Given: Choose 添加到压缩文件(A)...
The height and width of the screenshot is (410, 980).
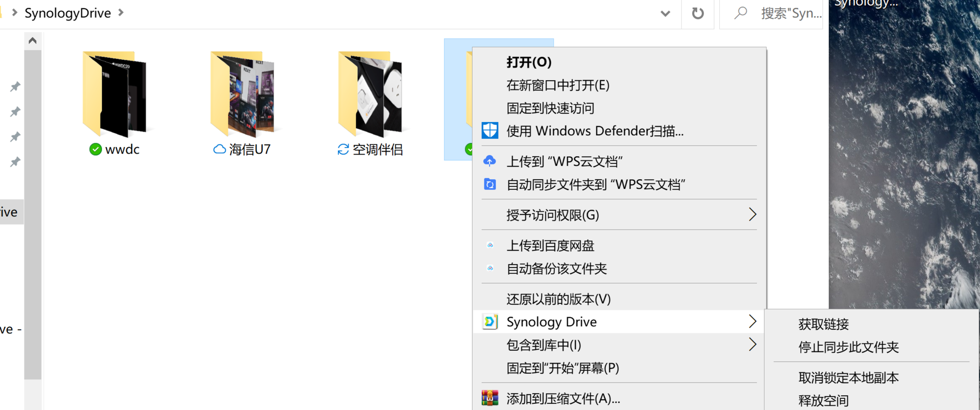Looking at the screenshot, I should (619, 398).
